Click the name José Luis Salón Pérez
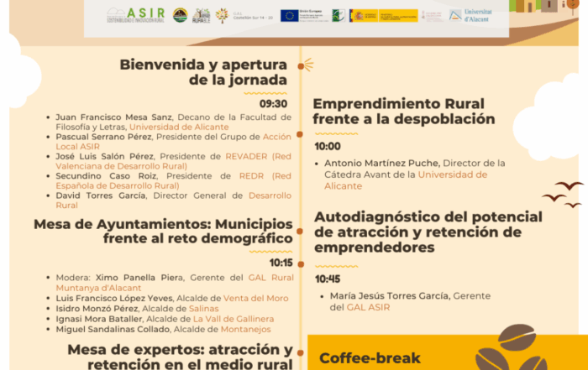588x370 pixels. (x=105, y=156)
